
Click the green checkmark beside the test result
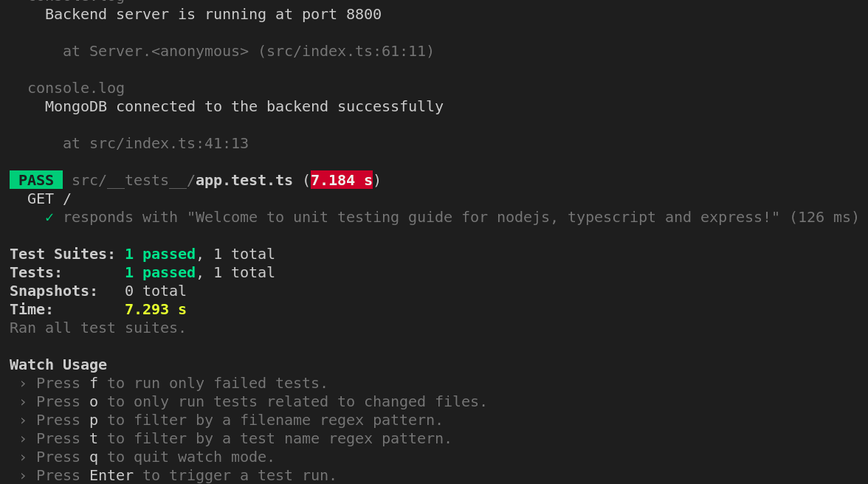(x=49, y=218)
